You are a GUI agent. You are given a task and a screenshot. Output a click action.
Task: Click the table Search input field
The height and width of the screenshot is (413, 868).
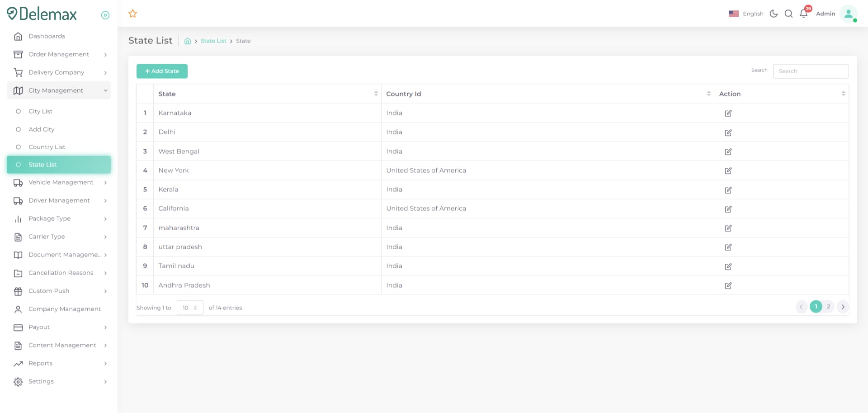811,71
